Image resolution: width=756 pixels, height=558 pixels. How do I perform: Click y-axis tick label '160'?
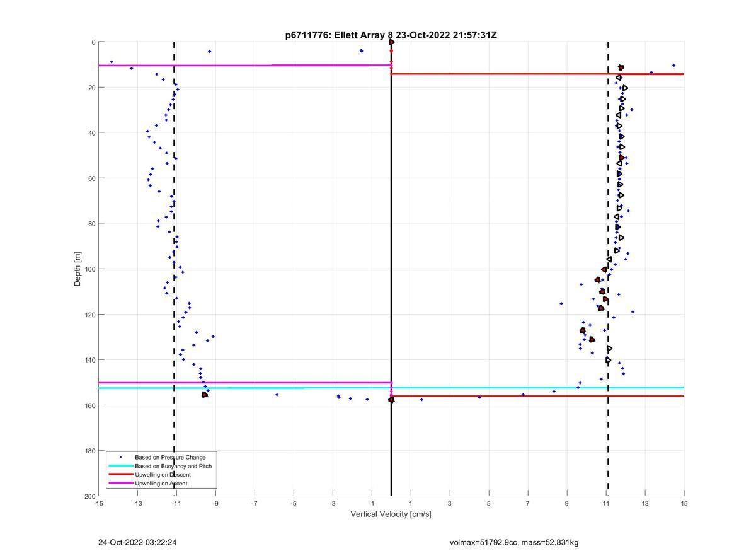[x=89, y=405]
